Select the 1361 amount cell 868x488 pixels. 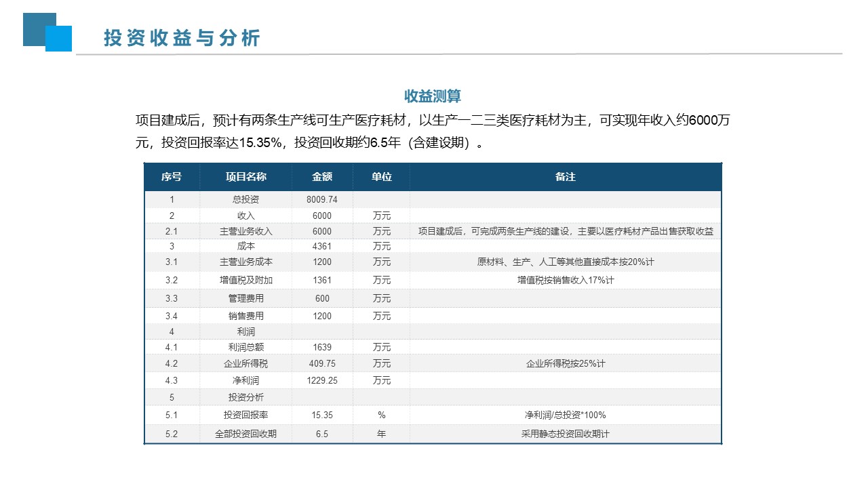pos(322,280)
